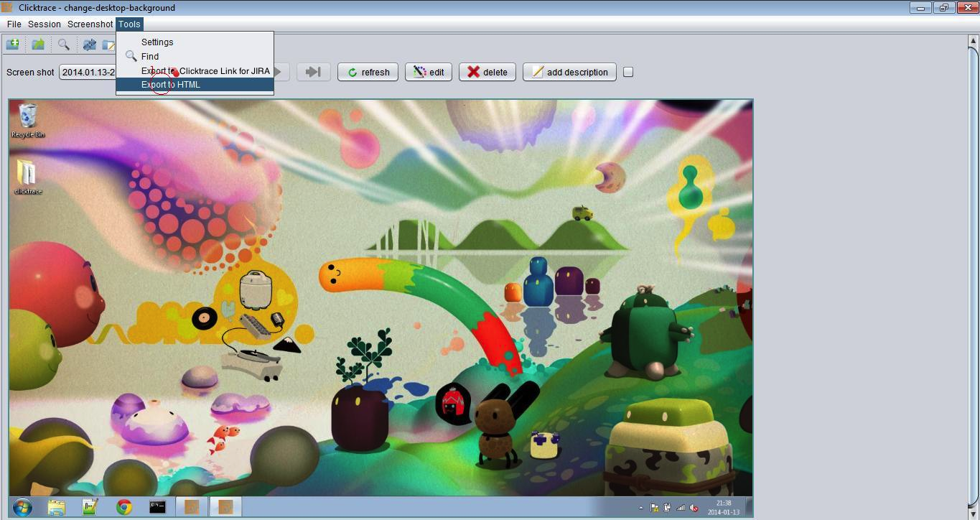Image resolution: width=980 pixels, height=520 pixels.
Task: Click the magnifier search toolbar icon
Action: [64, 45]
